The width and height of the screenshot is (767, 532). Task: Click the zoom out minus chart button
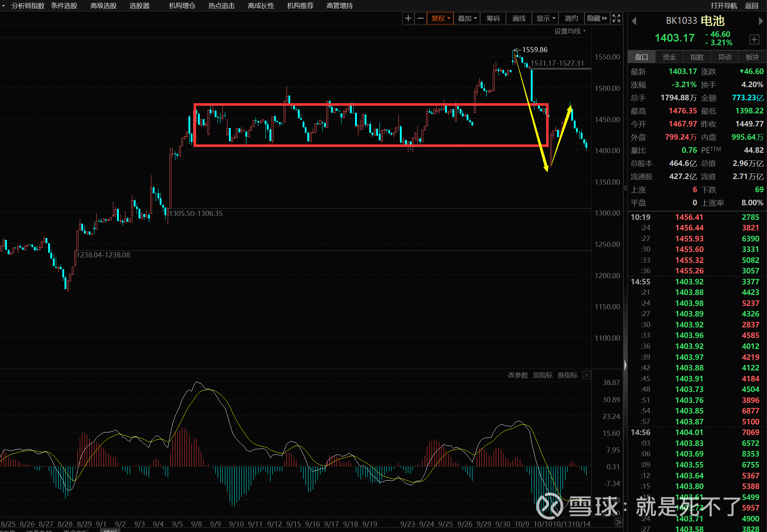click(x=421, y=18)
